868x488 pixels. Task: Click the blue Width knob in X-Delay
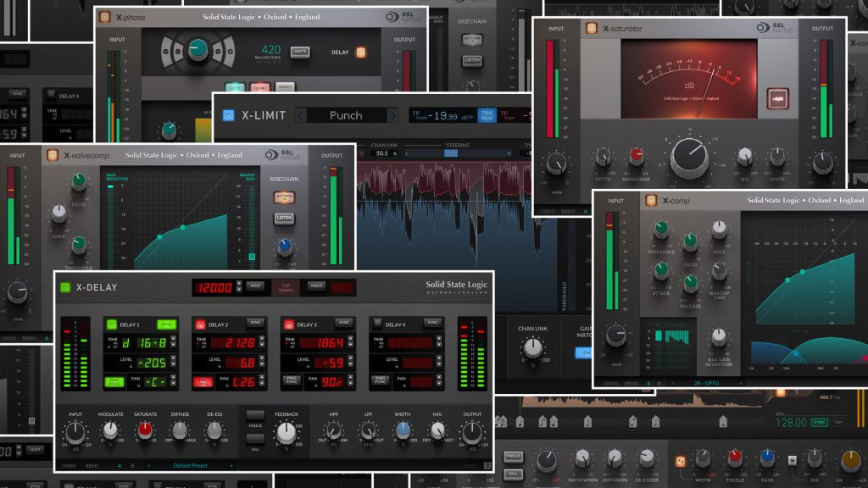403,430
